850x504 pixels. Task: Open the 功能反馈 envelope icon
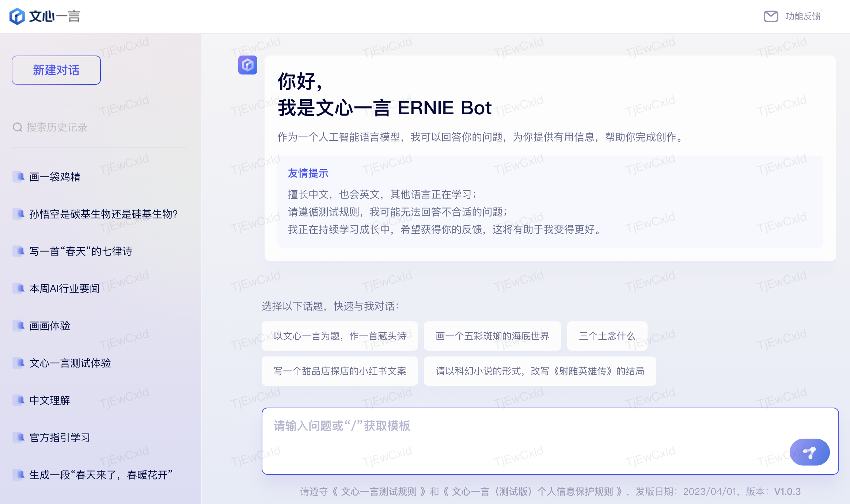tap(771, 16)
